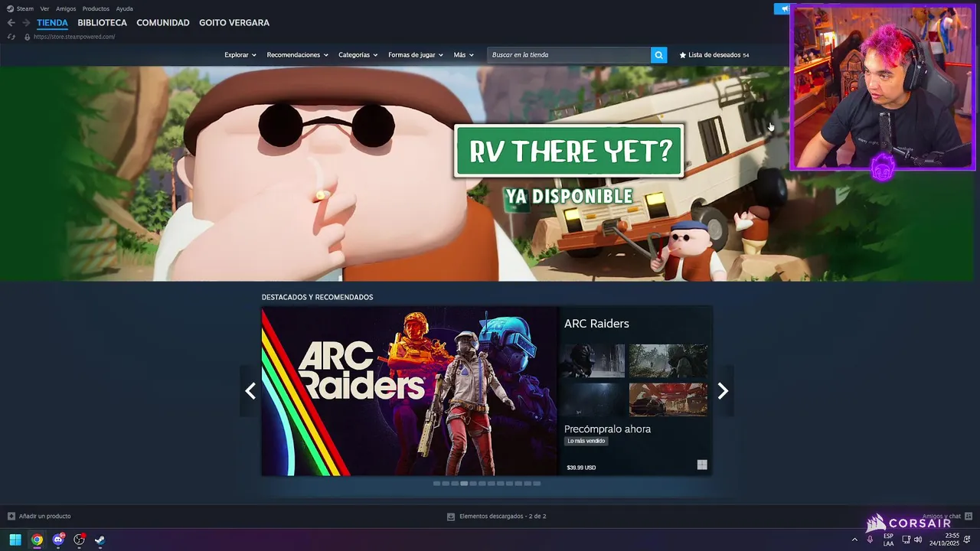Screen dimensions: 980x551
Task: Open the network tray icon
Action: point(906,540)
